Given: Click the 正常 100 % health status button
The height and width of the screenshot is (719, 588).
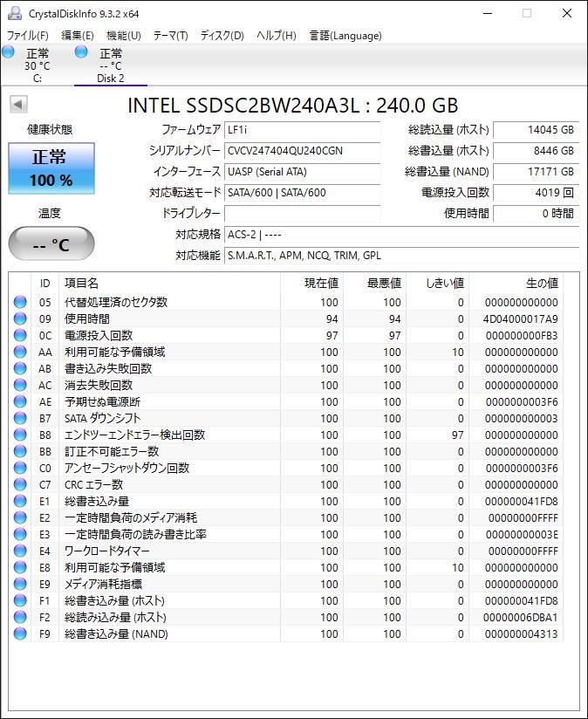Looking at the screenshot, I should [51, 168].
